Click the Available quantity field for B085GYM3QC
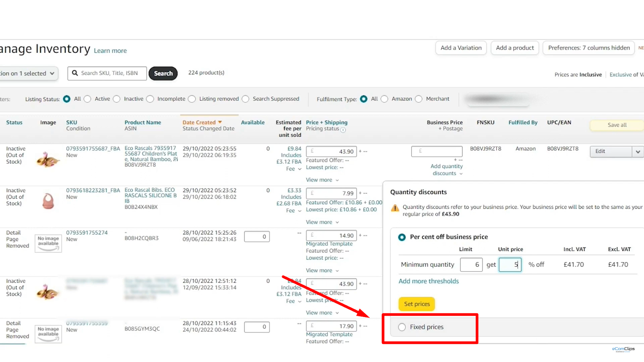The width and height of the screenshot is (644, 362). [x=257, y=327]
